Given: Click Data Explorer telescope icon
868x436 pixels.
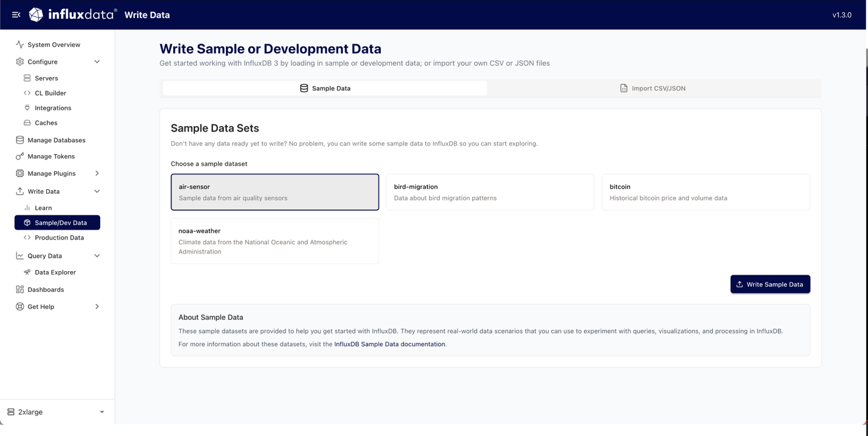Looking at the screenshot, I should [27, 272].
